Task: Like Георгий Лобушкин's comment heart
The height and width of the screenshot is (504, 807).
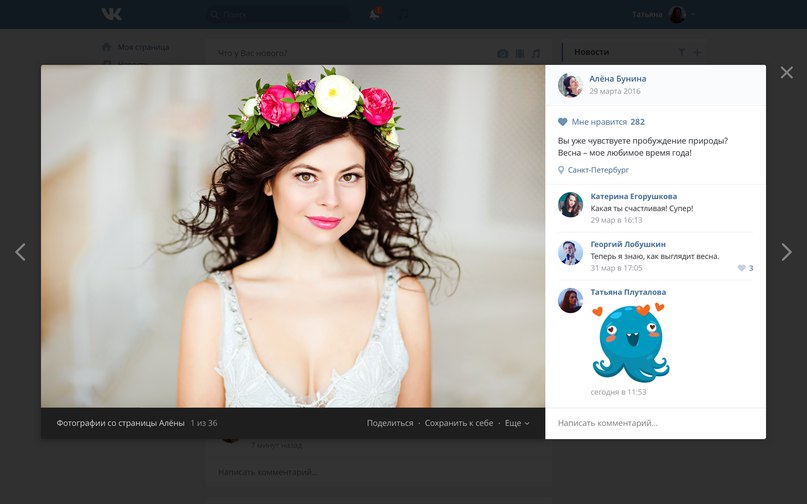Action: (x=742, y=268)
